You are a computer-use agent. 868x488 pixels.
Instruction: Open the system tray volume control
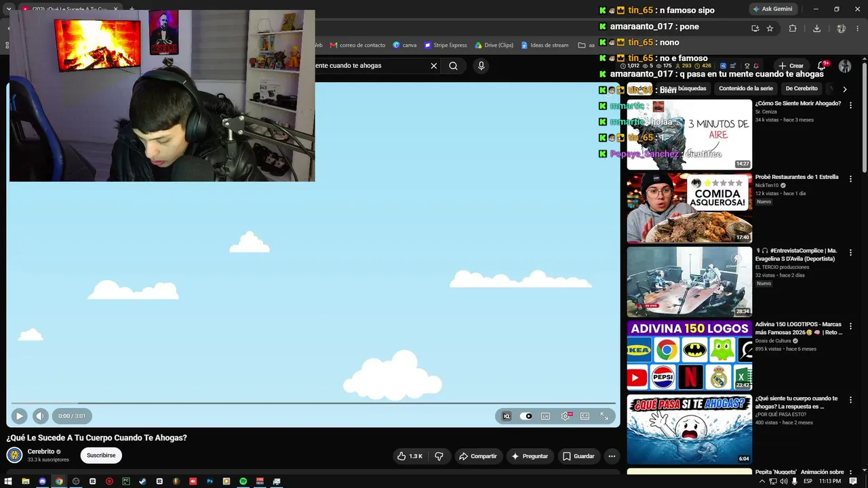[784, 481]
